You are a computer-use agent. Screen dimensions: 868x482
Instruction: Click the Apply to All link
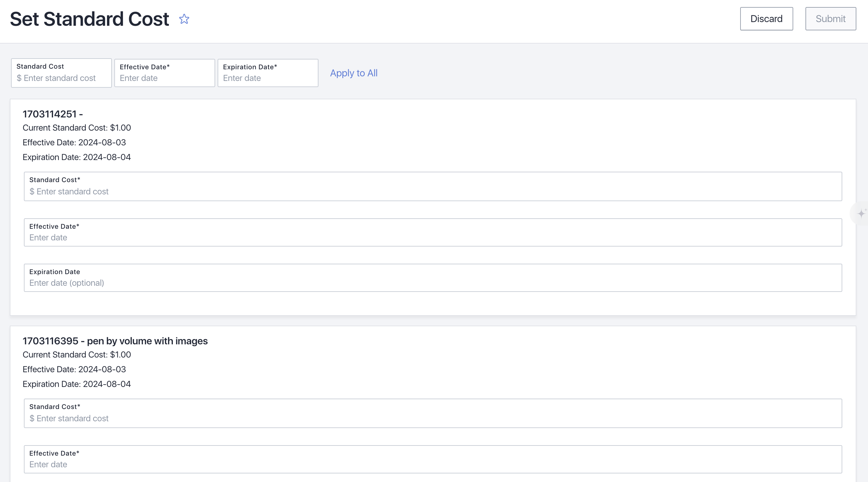[x=354, y=73]
